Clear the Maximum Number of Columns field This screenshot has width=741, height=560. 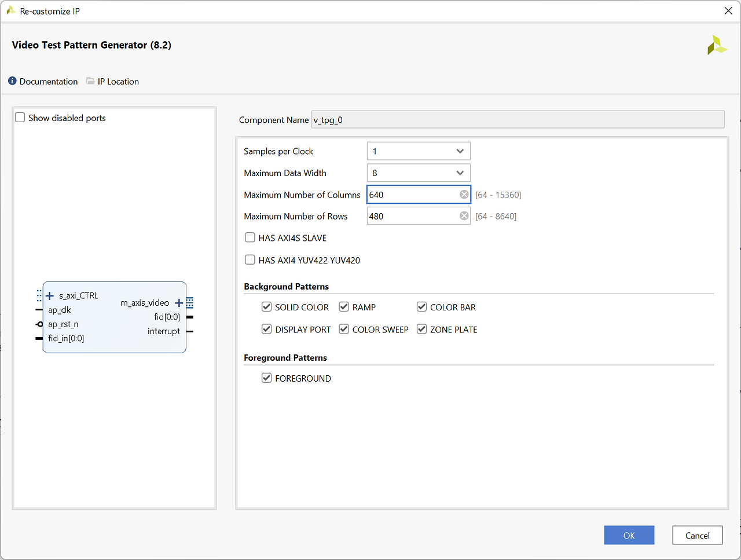[x=464, y=195]
